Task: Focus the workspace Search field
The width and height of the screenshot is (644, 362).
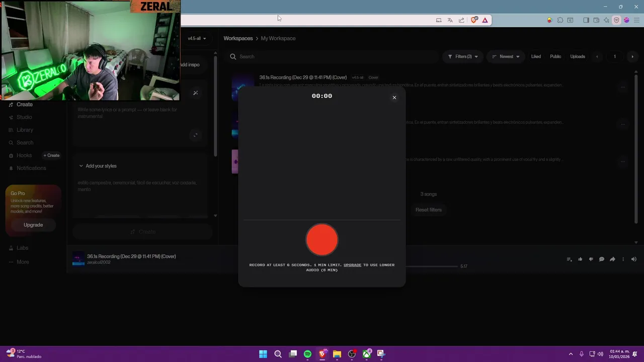Action: coord(332,57)
